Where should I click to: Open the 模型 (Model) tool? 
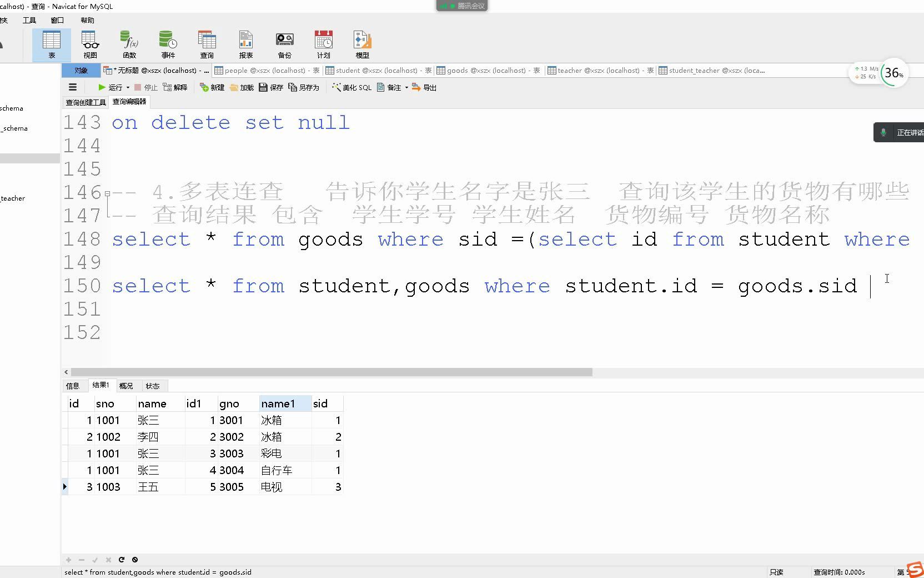coord(361,44)
